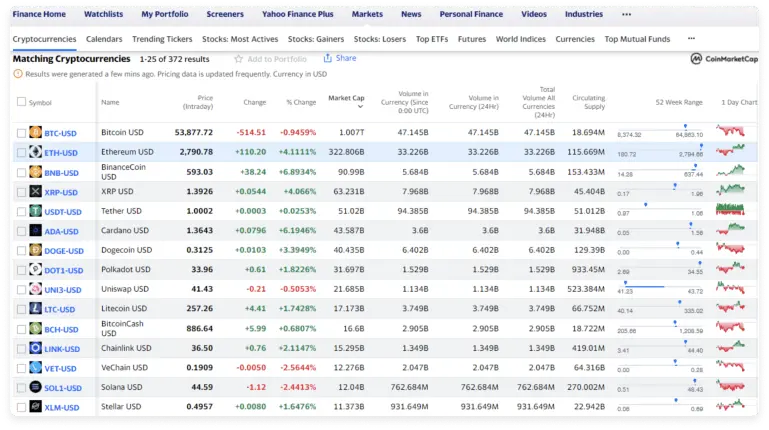Viewport: 769px width, 430px height.
Task: Click the Ethereum coin icon
Action: pyautogui.click(x=36, y=152)
